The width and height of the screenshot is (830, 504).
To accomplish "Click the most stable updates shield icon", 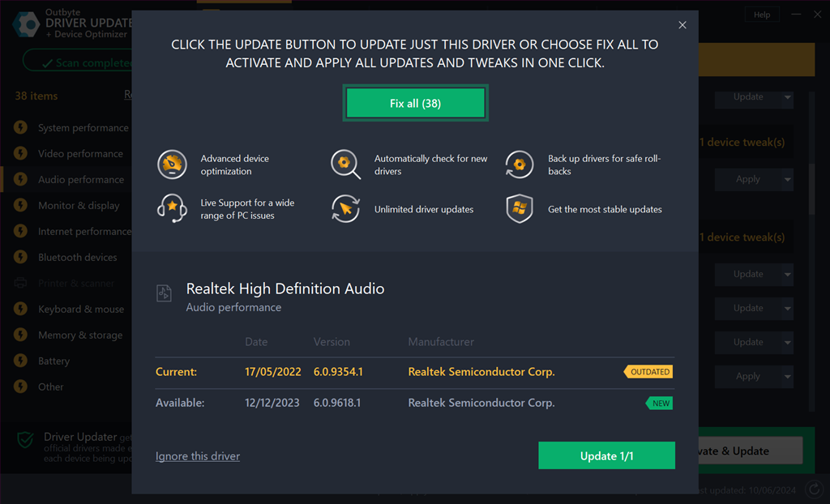I will click(520, 208).
